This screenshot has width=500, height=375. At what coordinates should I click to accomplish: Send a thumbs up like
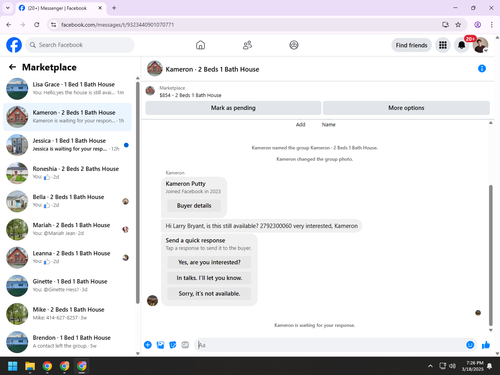pyautogui.click(x=486, y=345)
